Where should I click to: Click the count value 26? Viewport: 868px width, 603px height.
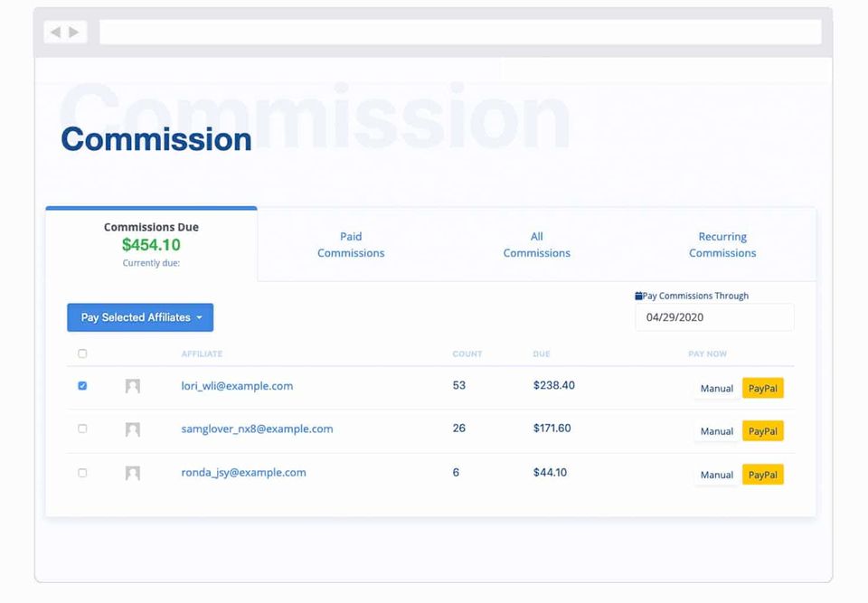tap(459, 428)
